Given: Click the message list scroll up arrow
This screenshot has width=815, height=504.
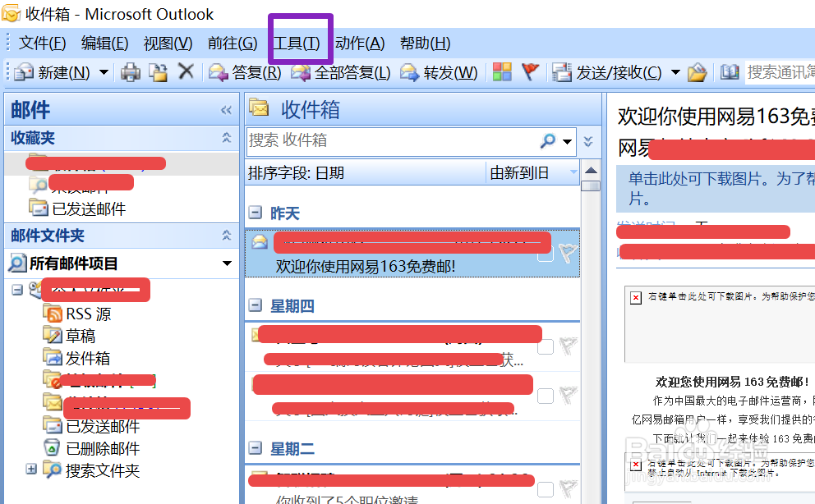Looking at the screenshot, I should [x=591, y=170].
